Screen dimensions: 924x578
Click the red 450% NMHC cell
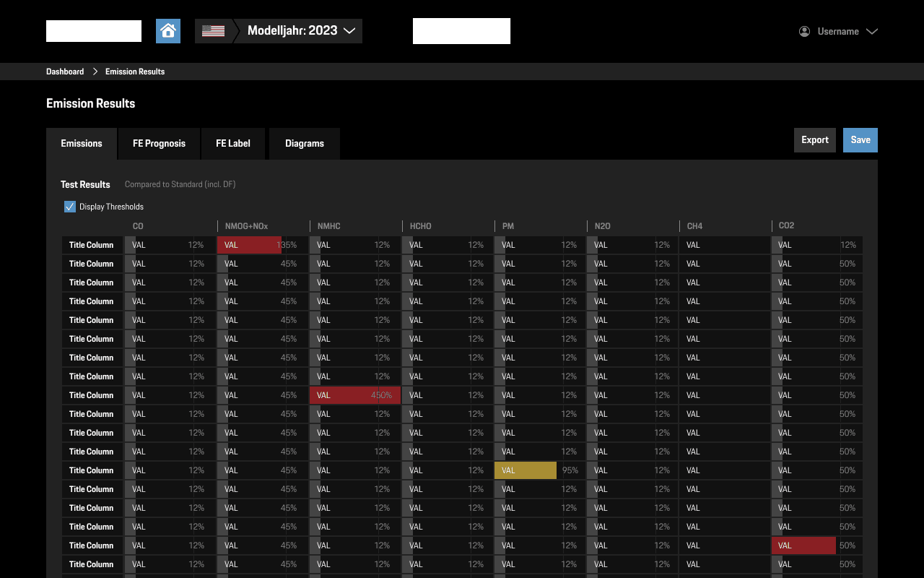tap(355, 394)
